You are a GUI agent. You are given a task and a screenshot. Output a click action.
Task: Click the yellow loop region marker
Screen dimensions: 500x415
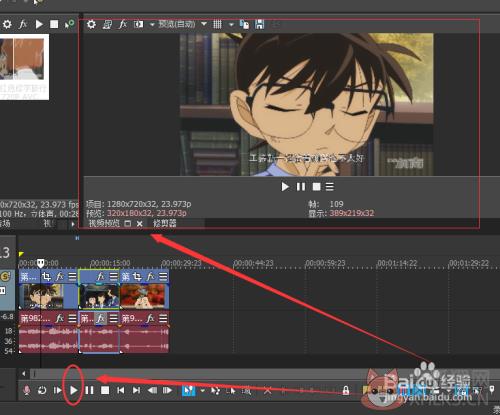(21, 254)
